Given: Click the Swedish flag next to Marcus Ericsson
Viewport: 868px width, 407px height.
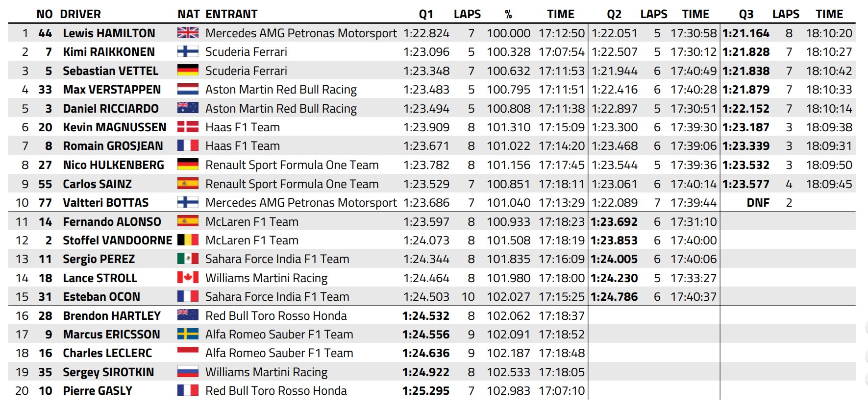Looking at the screenshot, I should pyautogui.click(x=188, y=334).
